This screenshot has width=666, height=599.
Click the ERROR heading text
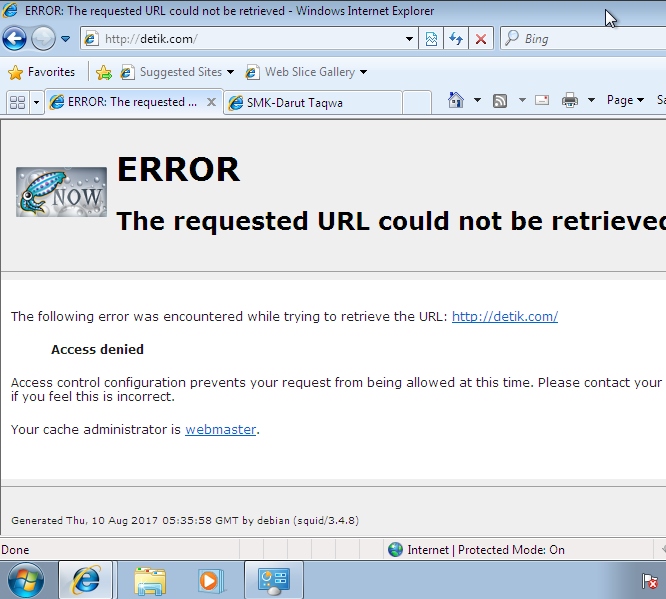[x=178, y=169]
